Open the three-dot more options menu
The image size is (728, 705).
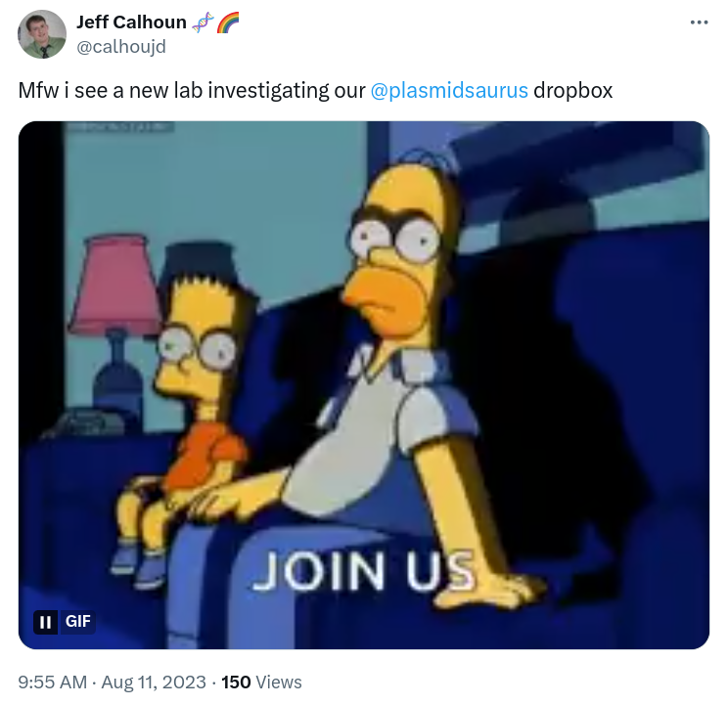point(699,22)
